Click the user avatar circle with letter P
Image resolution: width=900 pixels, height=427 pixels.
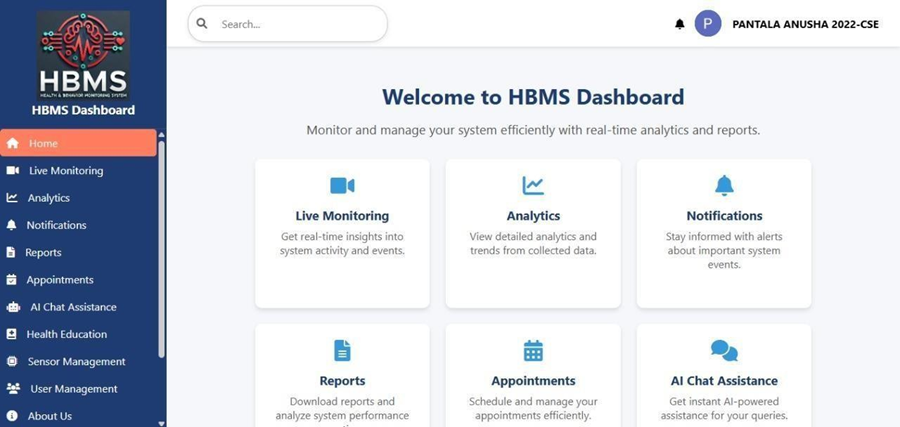[x=708, y=24]
